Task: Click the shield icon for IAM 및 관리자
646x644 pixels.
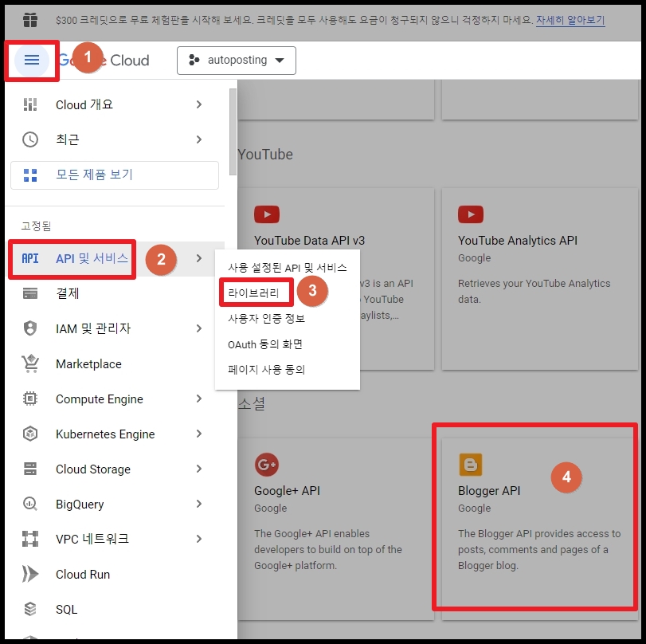Action: 30,328
